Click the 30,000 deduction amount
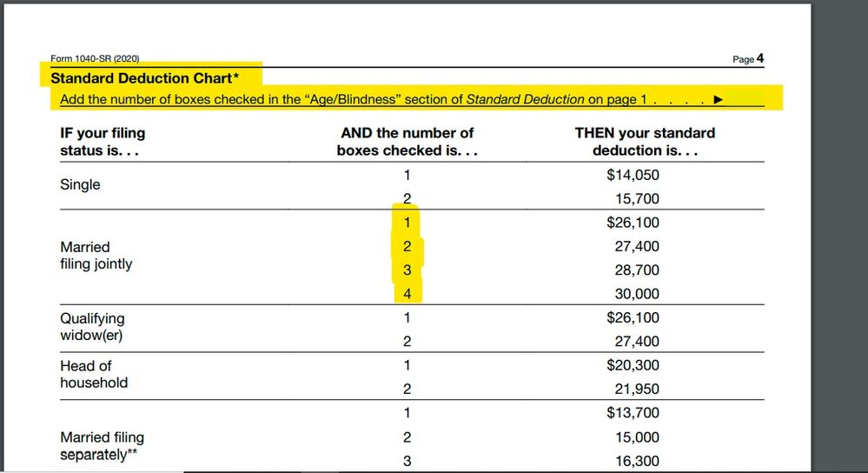The height and width of the screenshot is (473, 868). tap(637, 294)
